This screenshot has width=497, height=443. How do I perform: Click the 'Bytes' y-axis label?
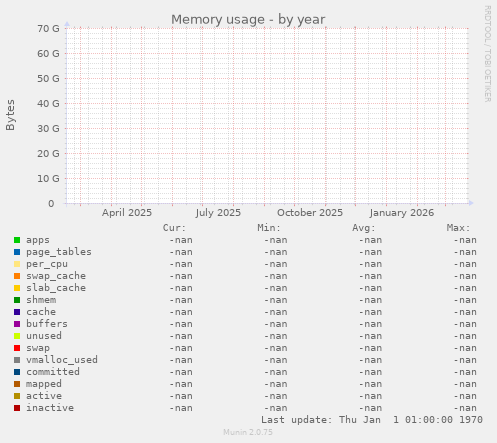[10, 115]
